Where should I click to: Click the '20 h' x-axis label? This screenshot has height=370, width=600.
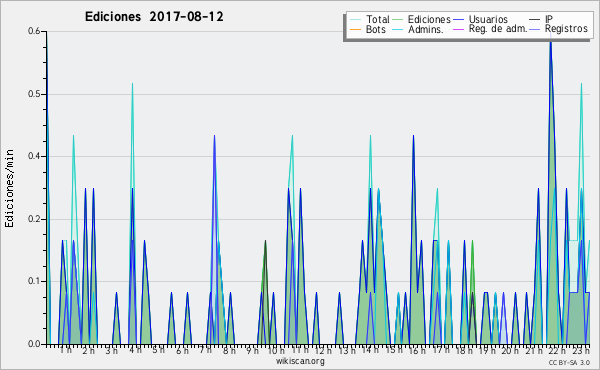click(x=510, y=351)
